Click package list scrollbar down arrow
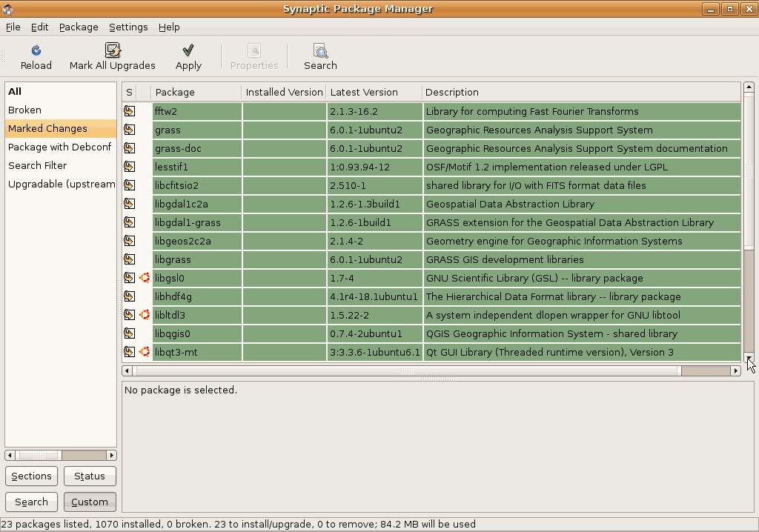The width and height of the screenshot is (759, 532). click(749, 358)
